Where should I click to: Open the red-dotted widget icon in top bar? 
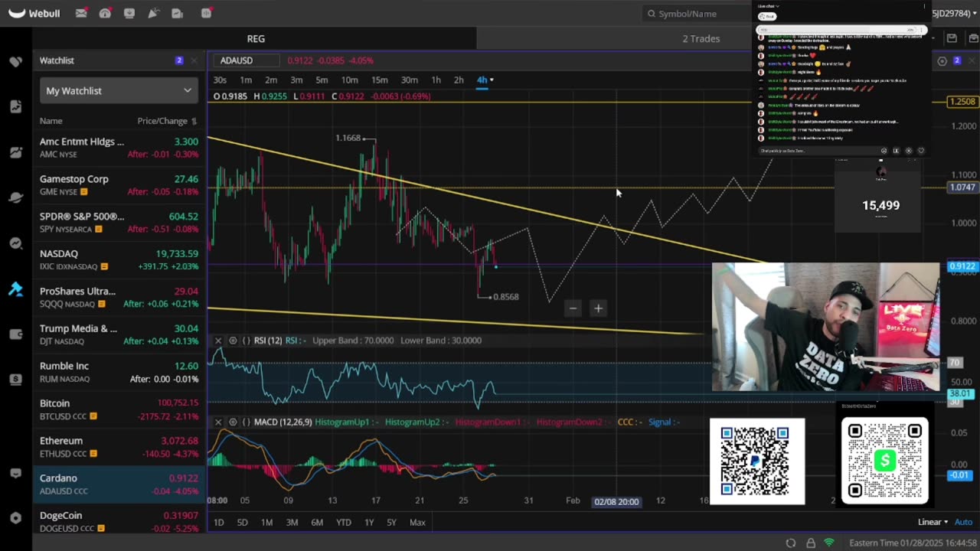click(x=206, y=13)
